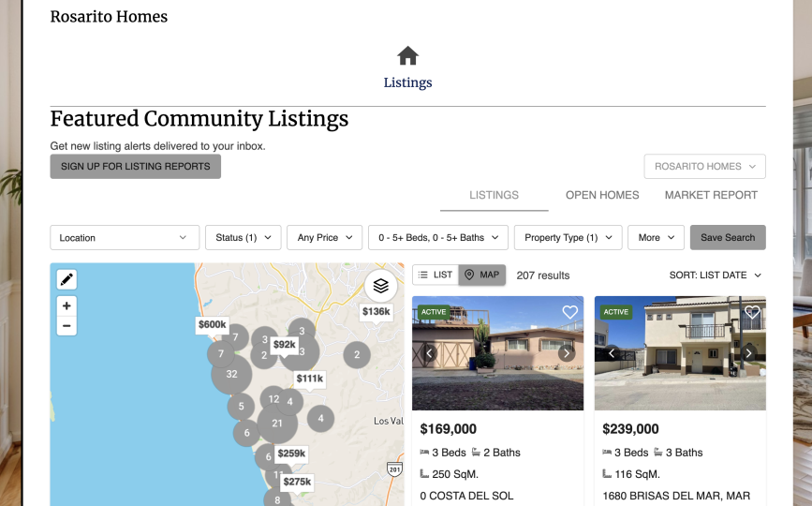The width and height of the screenshot is (812, 506).
Task: Expand the Status (1) filter
Action: pyautogui.click(x=244, y=238)
